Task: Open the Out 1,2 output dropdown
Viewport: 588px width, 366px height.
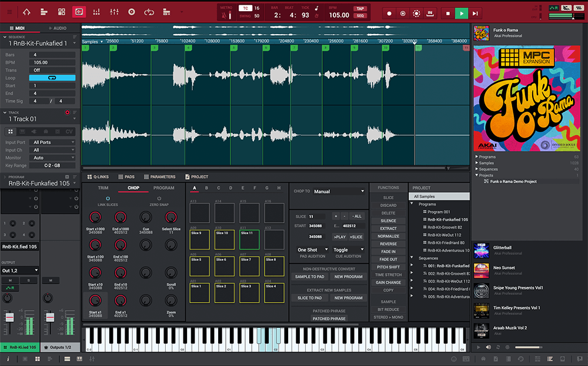Action: (x=19, y=270)
